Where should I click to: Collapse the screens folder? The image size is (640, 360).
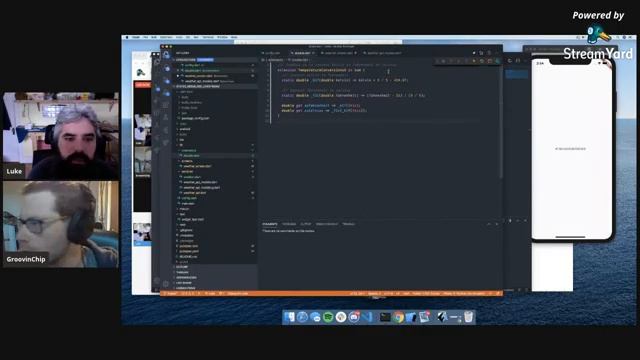(x=187, y=161)
